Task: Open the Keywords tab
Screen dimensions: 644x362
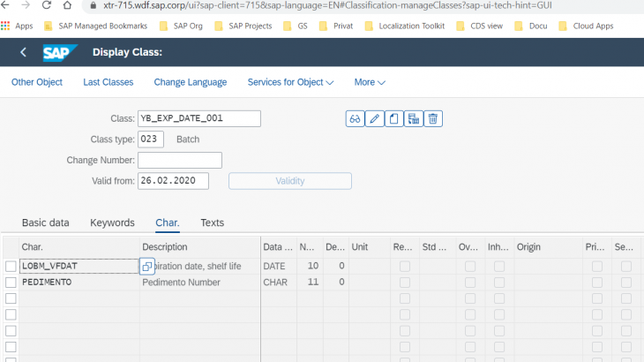Action: 112,222
